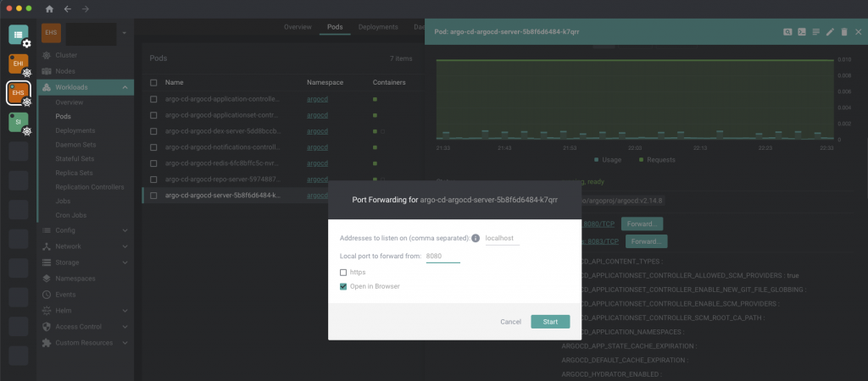Sort pods by the Name column header
868x381 pixels.
(x=175, y=82)
